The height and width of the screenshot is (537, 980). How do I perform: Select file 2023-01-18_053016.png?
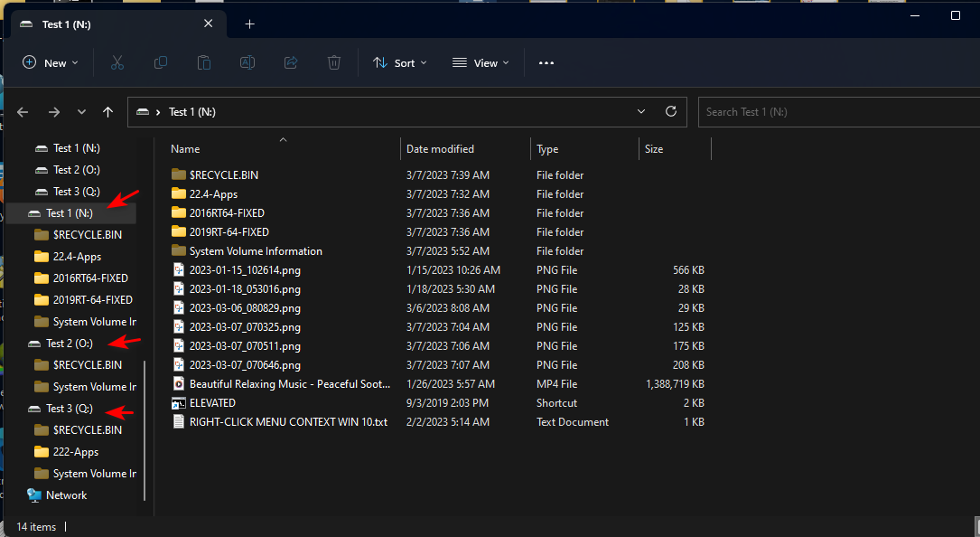click(x=245, y=289)
